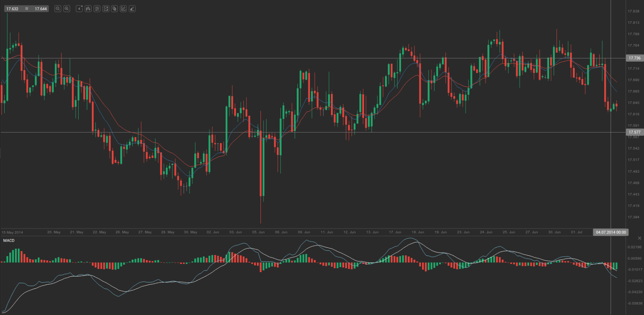Click the zoom out magnifier icon

58,9
